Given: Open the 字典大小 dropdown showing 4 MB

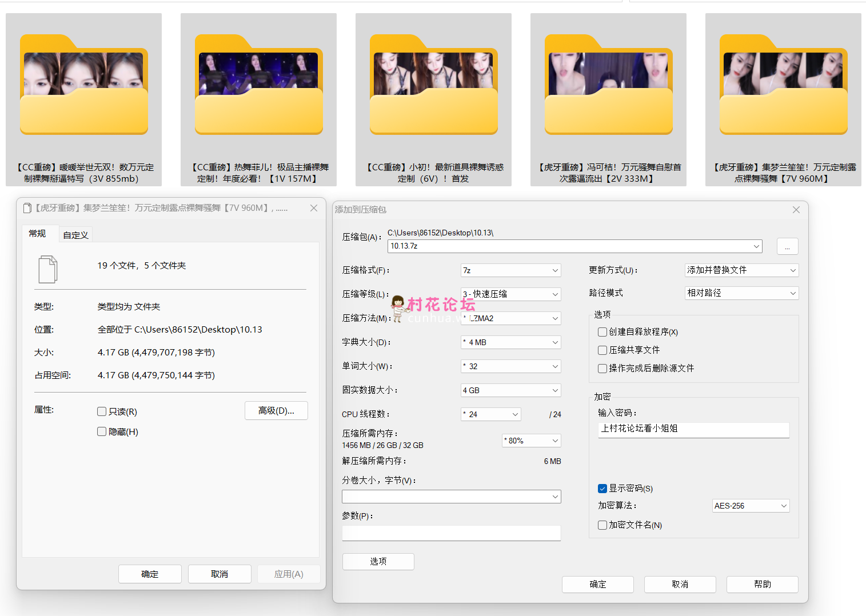Looking at the screenshot, I should pos(511,342).
